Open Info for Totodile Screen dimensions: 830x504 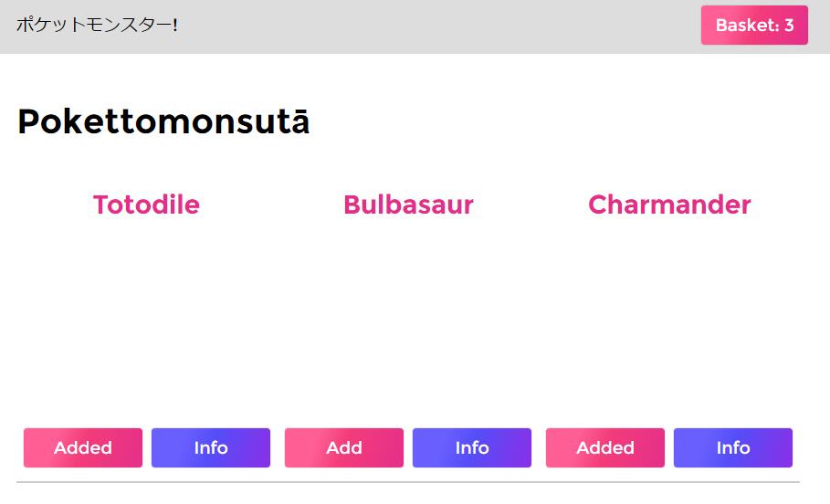click(x=211, y=447)
